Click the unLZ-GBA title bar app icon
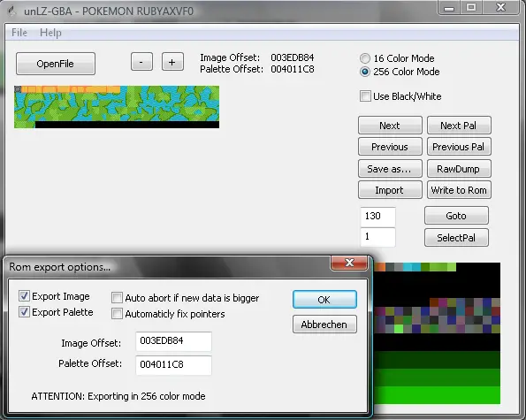The image size is (526, 420). [x=12, y=11]
